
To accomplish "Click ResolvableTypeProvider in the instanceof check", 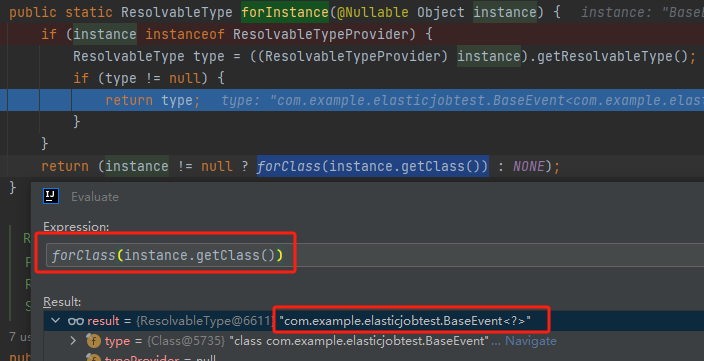I will pos(321,34).
